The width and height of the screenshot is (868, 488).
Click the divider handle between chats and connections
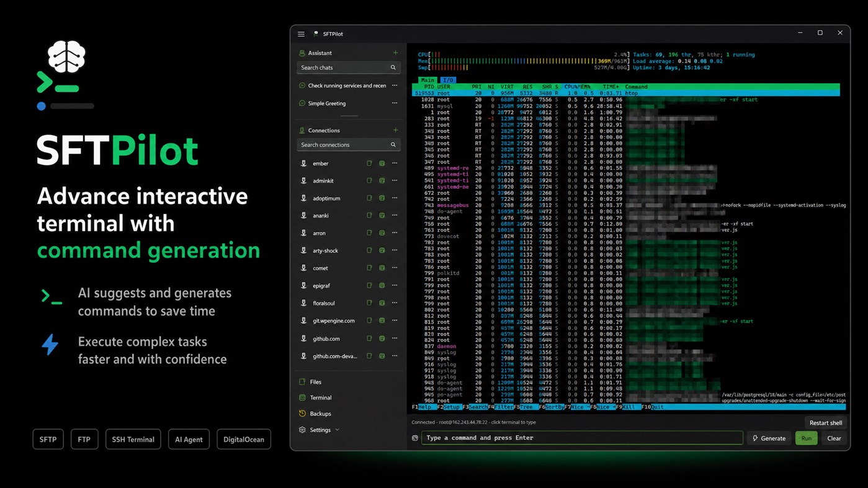pyautogui.click(x=349, y=116)
